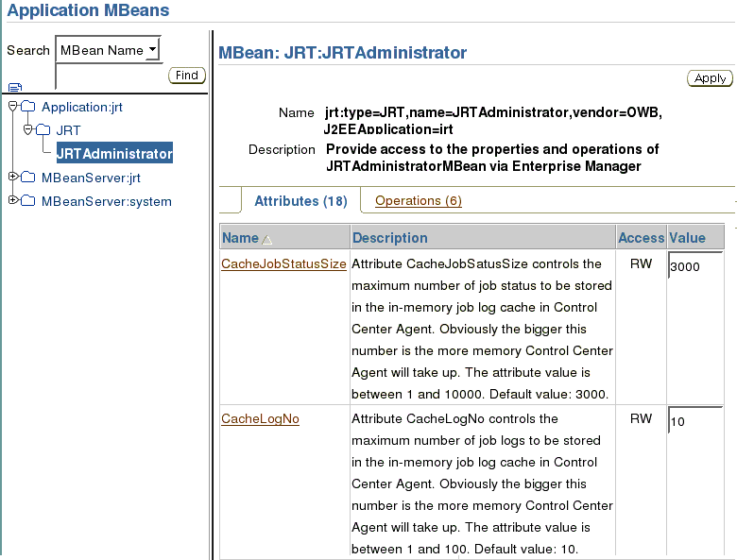Select JRTAdministrator in the tree

tap(114, 153)
